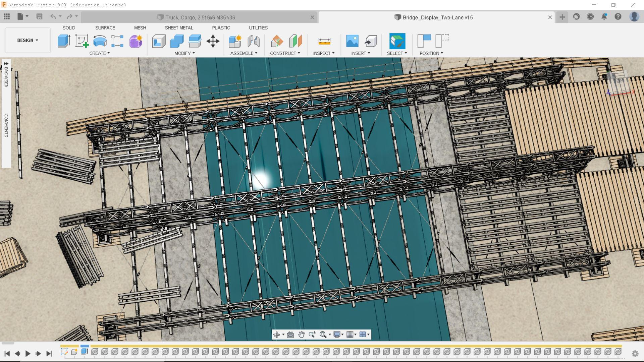
Task: Open the Comments side panel
Action: click(x=6, y=125)
